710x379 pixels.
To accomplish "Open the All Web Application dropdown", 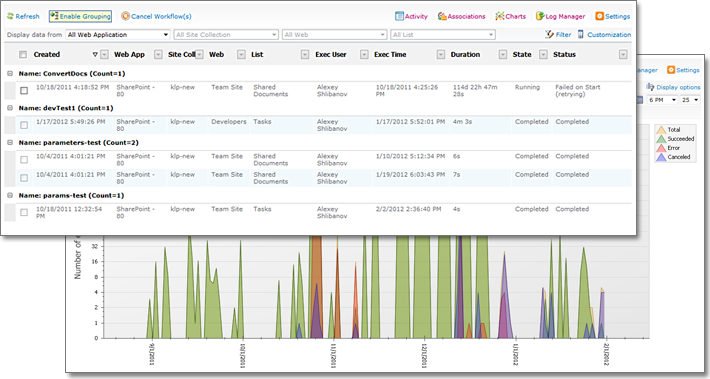I will [118, 35].
